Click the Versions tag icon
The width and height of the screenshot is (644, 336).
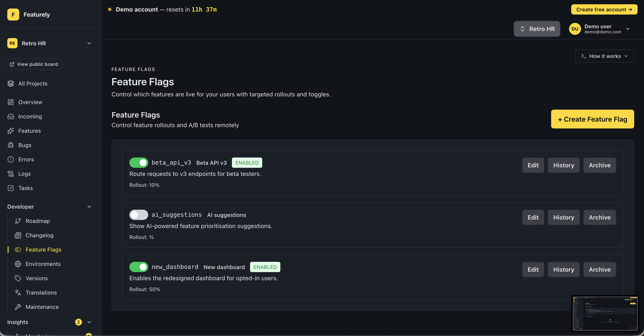18,278
